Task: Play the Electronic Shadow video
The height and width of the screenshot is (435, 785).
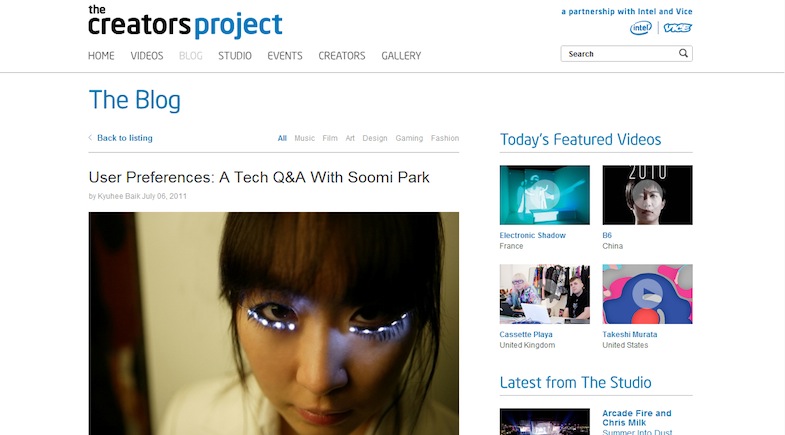Action: click(544, 195)
